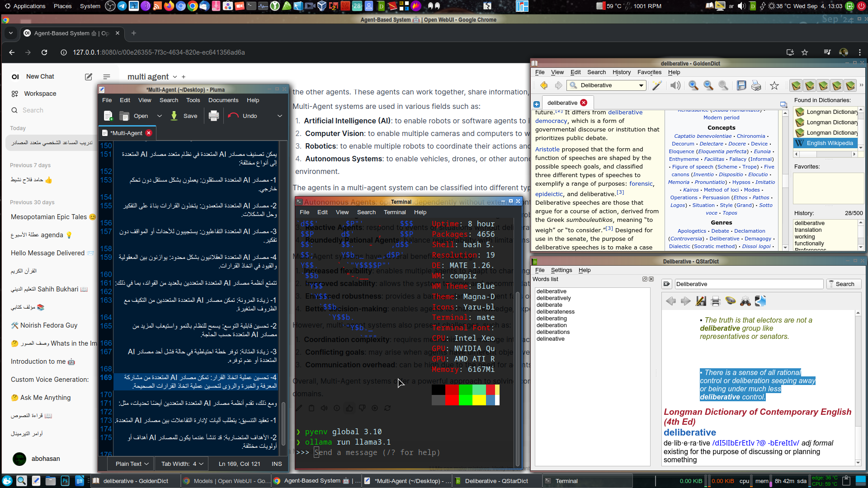Image resolution: width=868 pixels, height=488 pixels.
Task: Click the GoldenDict magic wand translate icon
Action: [656, 85]
